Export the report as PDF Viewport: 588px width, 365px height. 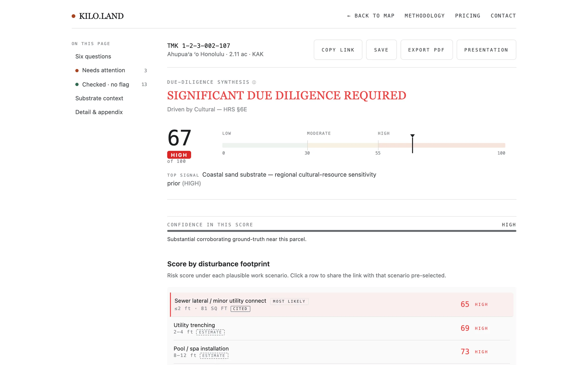point(426,50)
